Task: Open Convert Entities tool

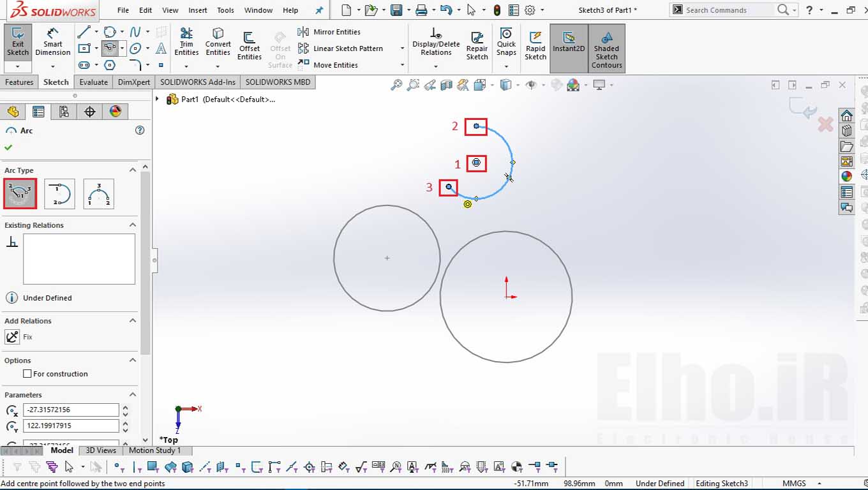Action: click(x=218, y=42)
